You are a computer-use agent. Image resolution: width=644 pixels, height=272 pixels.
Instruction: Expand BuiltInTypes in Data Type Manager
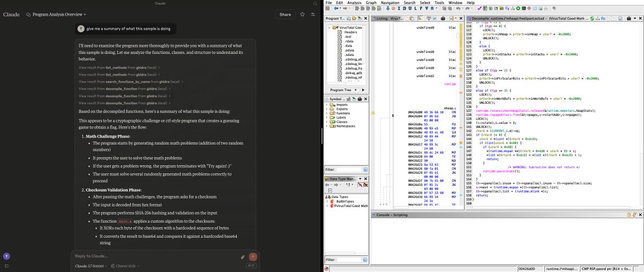point(327,201)
